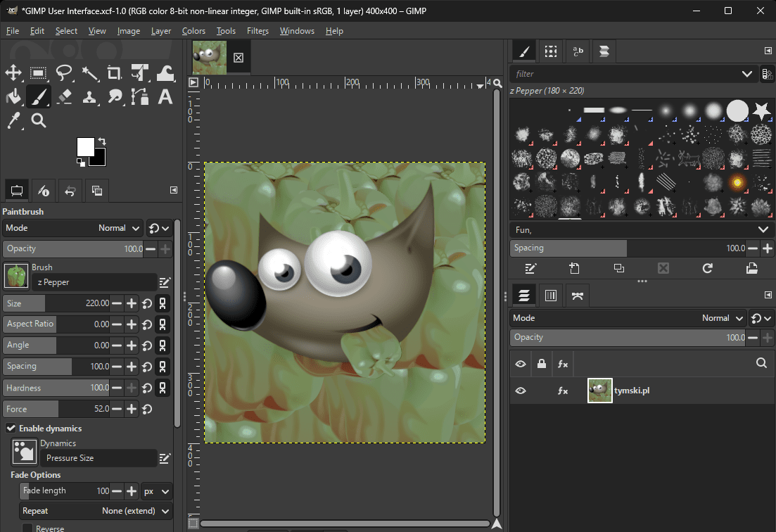Click Edit brush icon in Brushes panel
The height and width of the screenshot is (532, 776).
pyautogui.click(x=530, y=269)
